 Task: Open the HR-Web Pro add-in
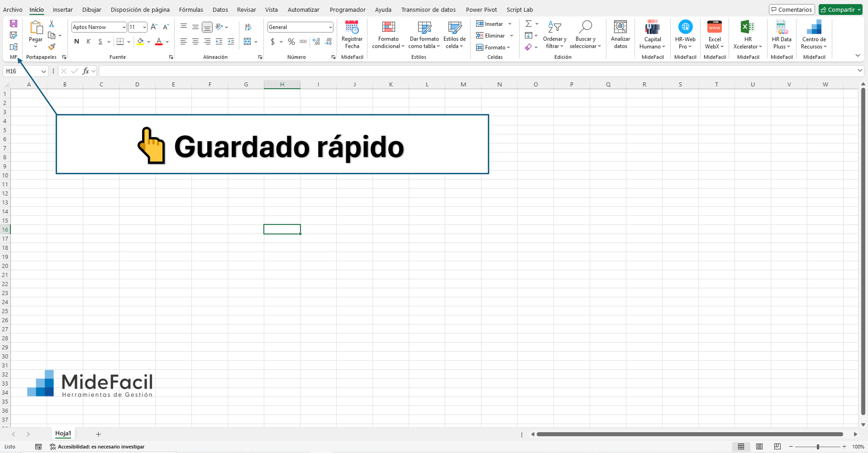(685, 27)
